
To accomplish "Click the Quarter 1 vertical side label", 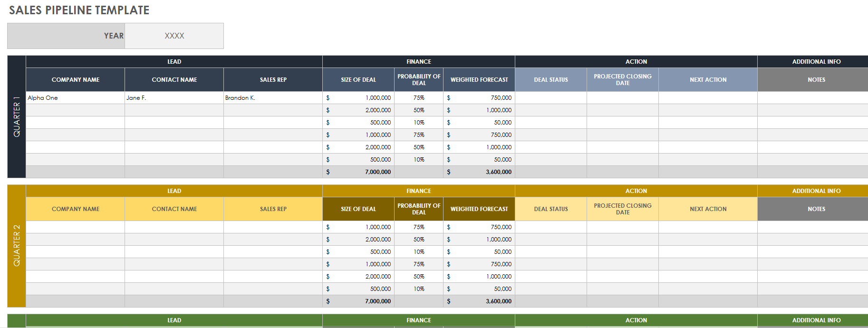I will click(x=17, y=117).
